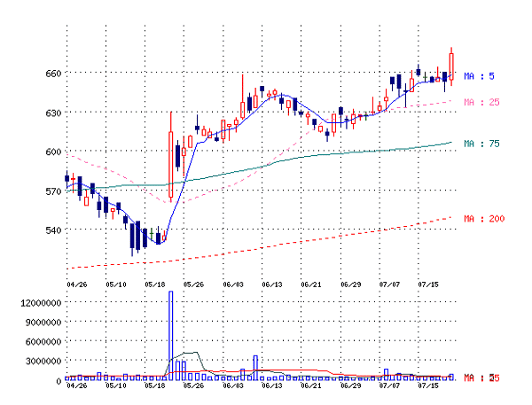Screen dimensions: 532x405
Task: Click the 05/10 date under the volume chart
Action: tap(115, 386)
